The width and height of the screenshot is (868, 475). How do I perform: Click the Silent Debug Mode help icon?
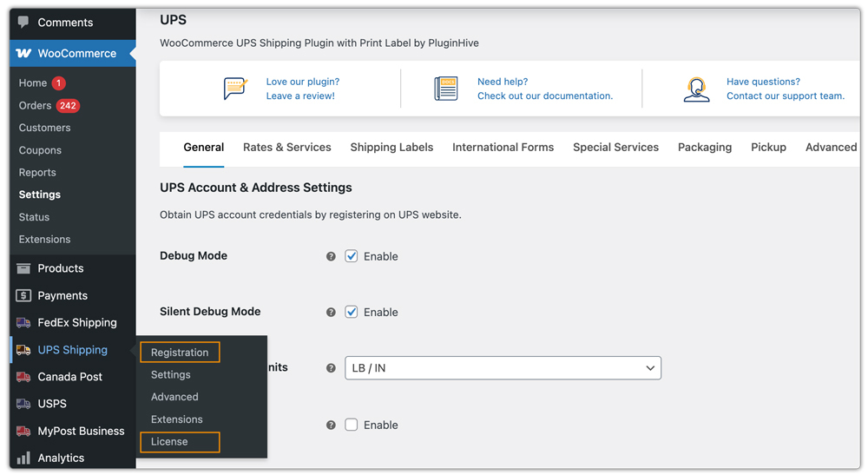[331, 313]
